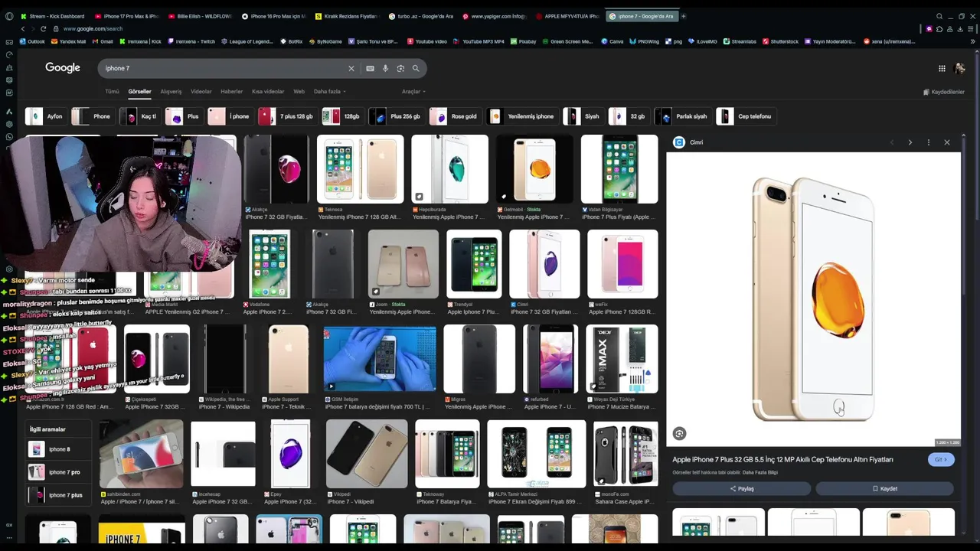Open the Google account profile picture

click(x=960, y=68)
